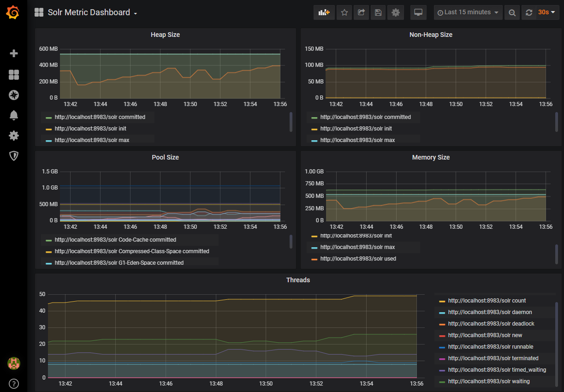The width and height of the screenshot is (564, 392).
Task: Open dashboard settings gear in toolbar
Action: pyautogui.click(x=395, y=12)
